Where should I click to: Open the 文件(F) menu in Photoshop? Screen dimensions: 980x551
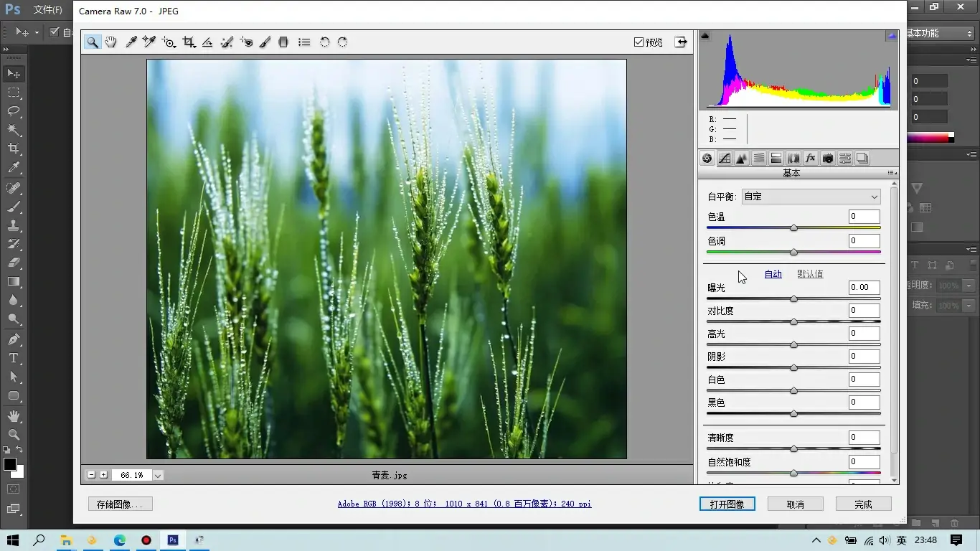pos(48,10)
